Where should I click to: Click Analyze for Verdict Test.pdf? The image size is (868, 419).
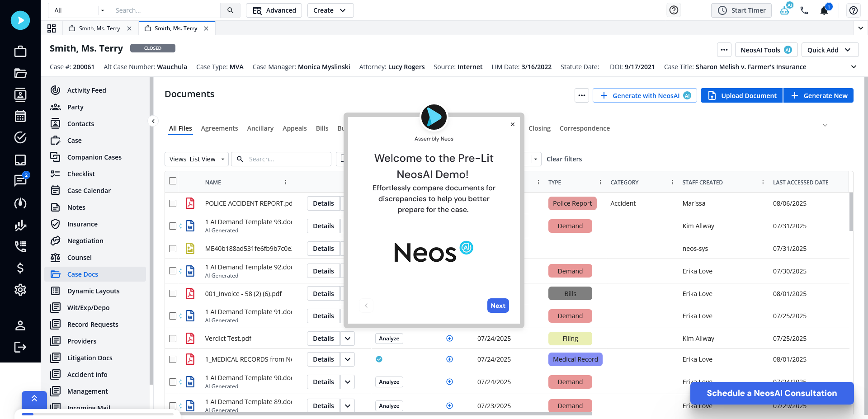(x=389, y=339)
